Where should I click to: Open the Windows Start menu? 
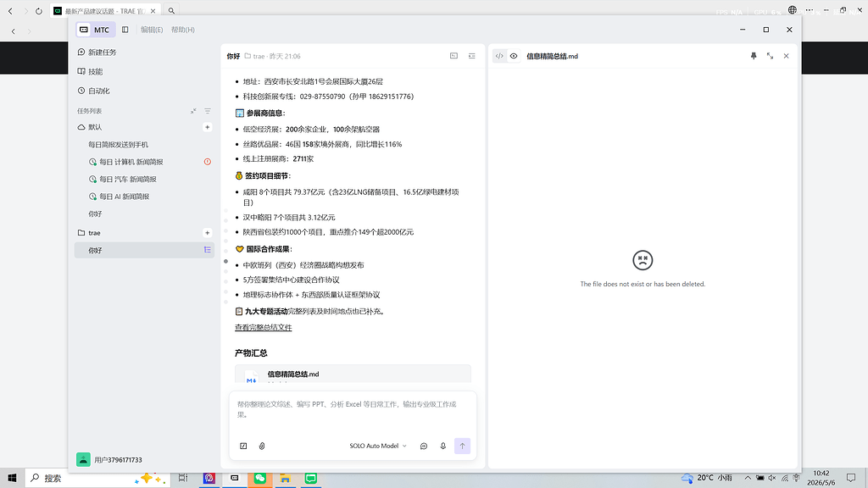[12, 478]
